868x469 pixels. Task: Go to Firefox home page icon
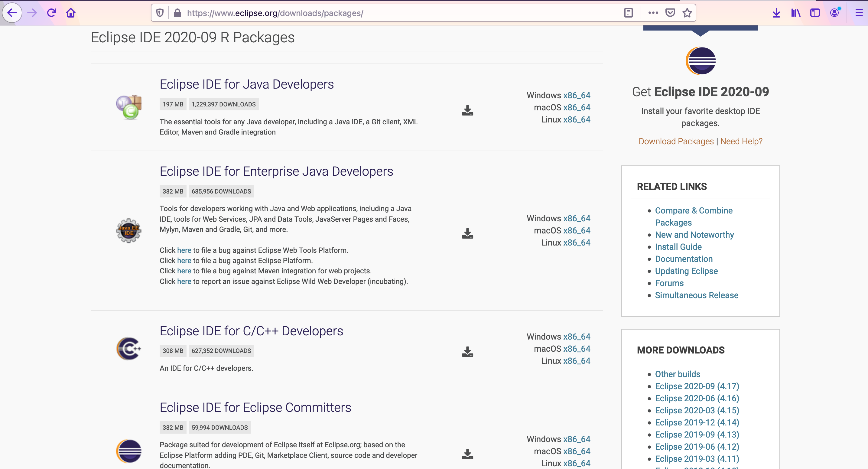pos(71,13)
